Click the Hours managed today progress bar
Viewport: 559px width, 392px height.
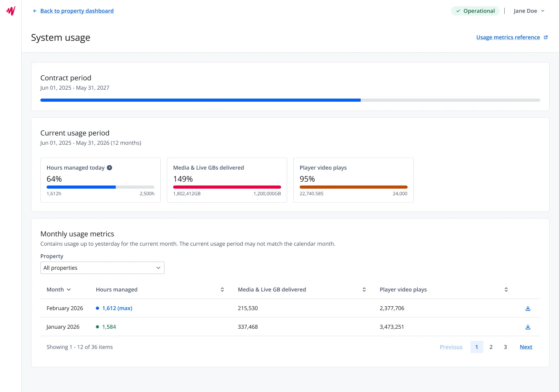(x=101, y=187)
